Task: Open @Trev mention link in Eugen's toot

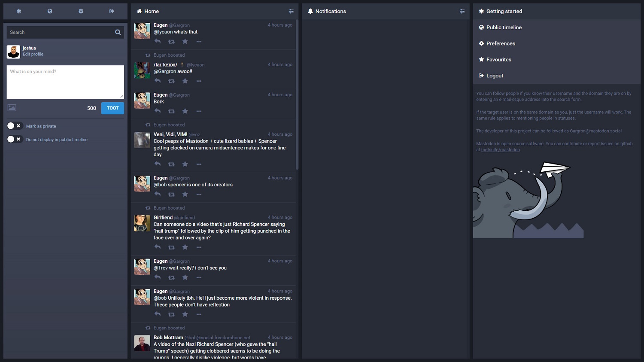Action: click(161, 268)
